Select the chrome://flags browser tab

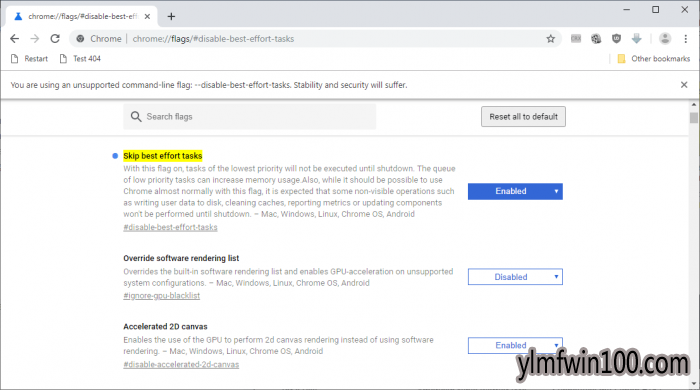[x=82, y=17]
